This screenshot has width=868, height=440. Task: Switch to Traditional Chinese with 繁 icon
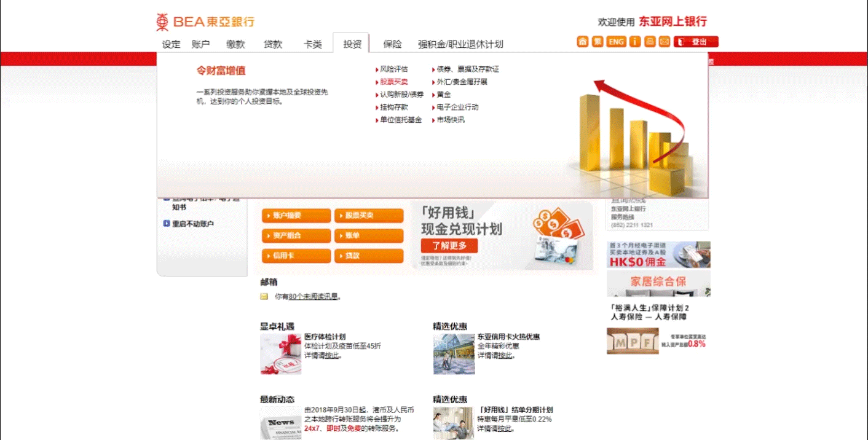click(598, 42)
